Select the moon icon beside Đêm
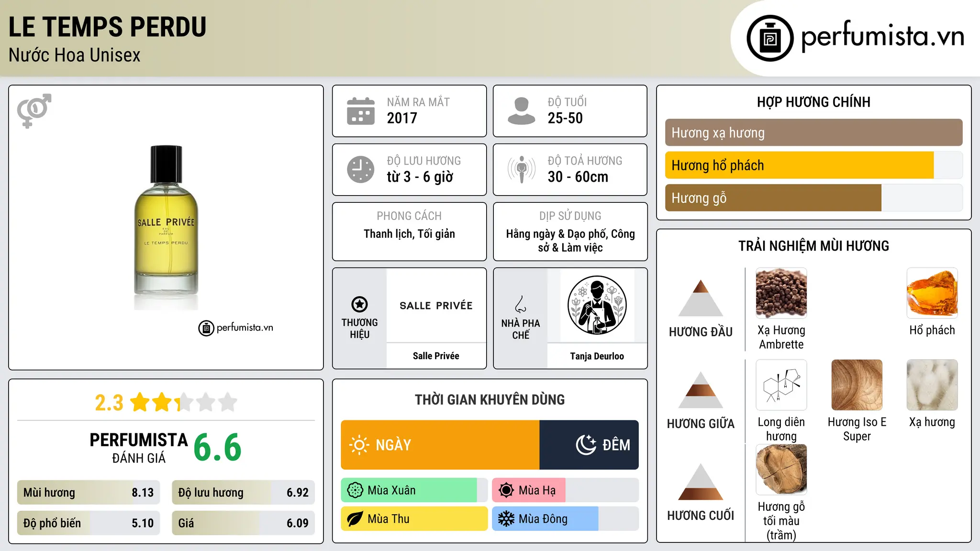 click(586, 445)
